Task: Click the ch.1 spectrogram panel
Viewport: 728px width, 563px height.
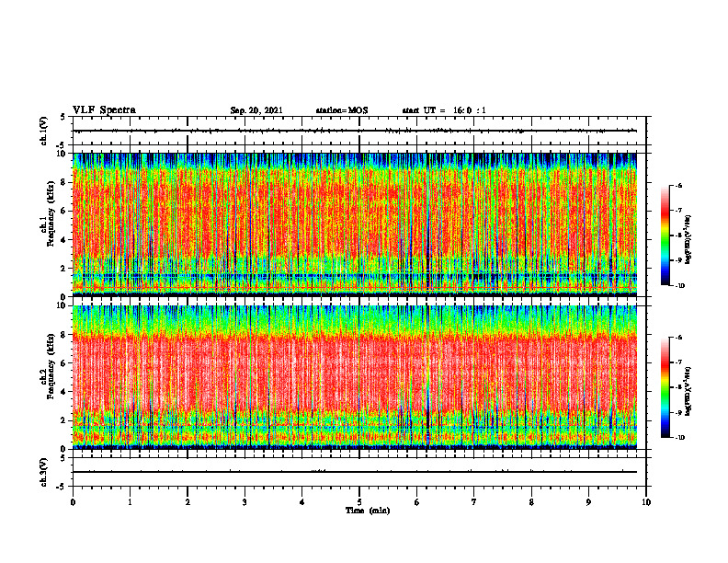Action: [x=355, y=224]
